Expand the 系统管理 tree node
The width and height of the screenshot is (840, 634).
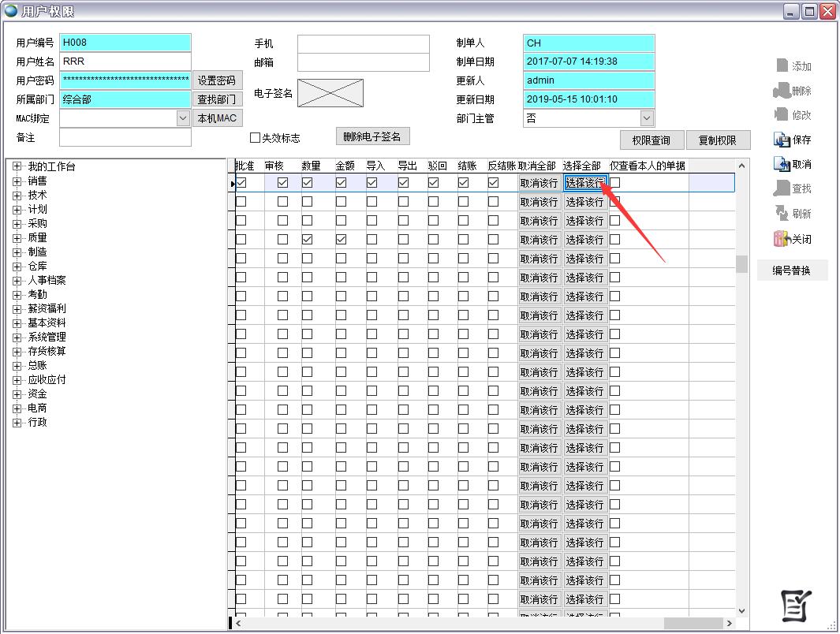(17, 337)
